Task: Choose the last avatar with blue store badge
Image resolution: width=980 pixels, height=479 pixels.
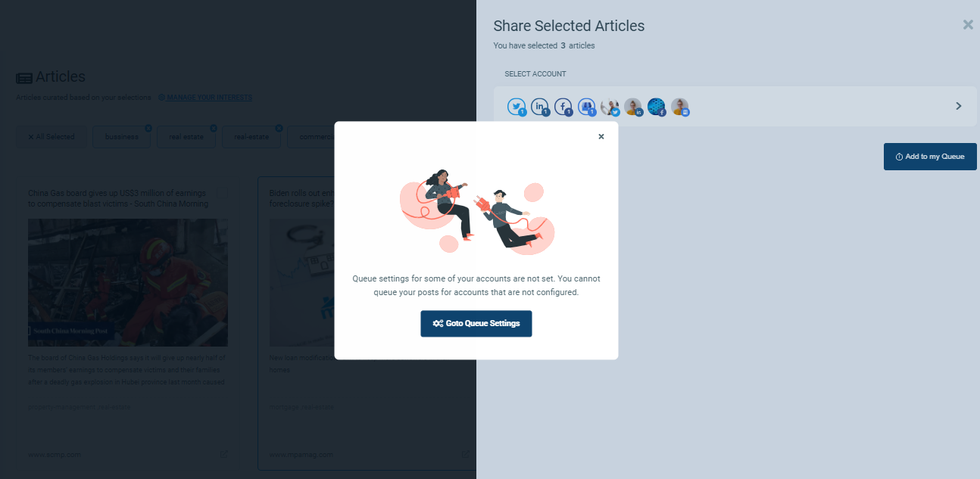Action: click(x=680, y=107)
